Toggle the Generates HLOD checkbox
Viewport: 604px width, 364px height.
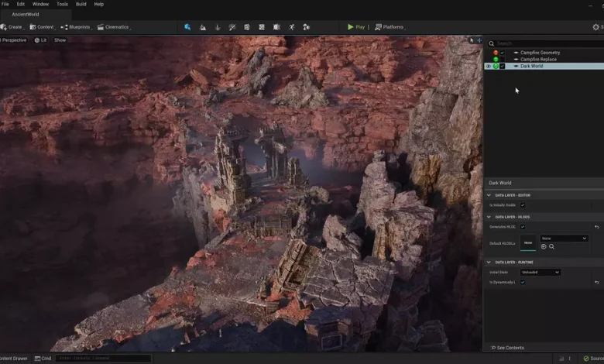[x=522, y=227]
